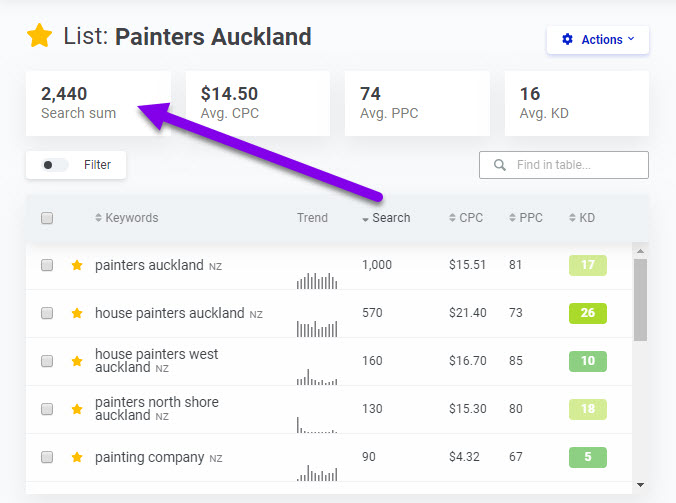676x503 pixels.
Task: Toggle star for house painters west auckland
Action: click(x=77, y=361)
